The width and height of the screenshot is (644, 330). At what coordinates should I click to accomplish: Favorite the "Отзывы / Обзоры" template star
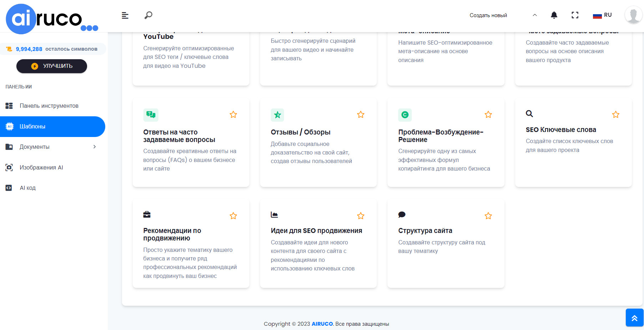pos(361,115)
